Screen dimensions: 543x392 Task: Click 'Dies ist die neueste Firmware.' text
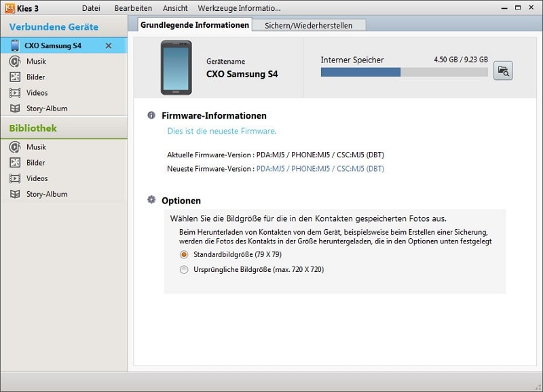(x=222, y=131)
